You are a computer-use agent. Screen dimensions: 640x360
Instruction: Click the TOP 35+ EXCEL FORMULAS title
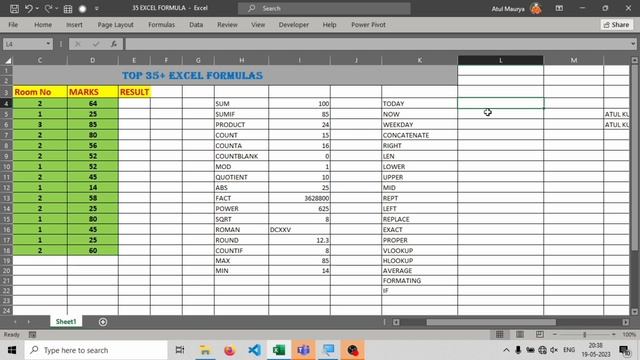pyautogui.click(x=192, y=76)
